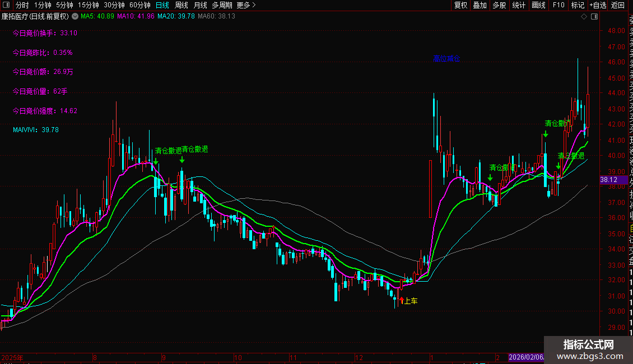Click the 2025年 label on time axis

(12, 357)
